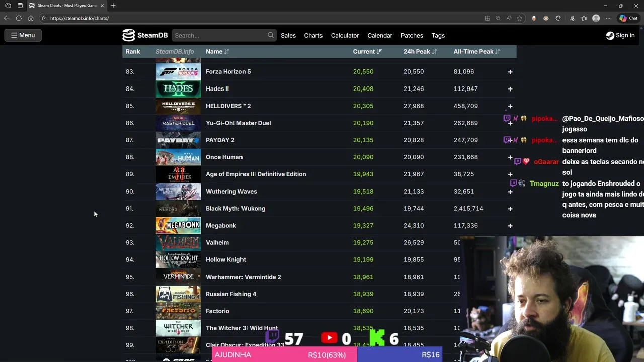Open the Calculator nav item
Image resolution: width=644 pixels, height=362 pixels.
click(345, 35)
